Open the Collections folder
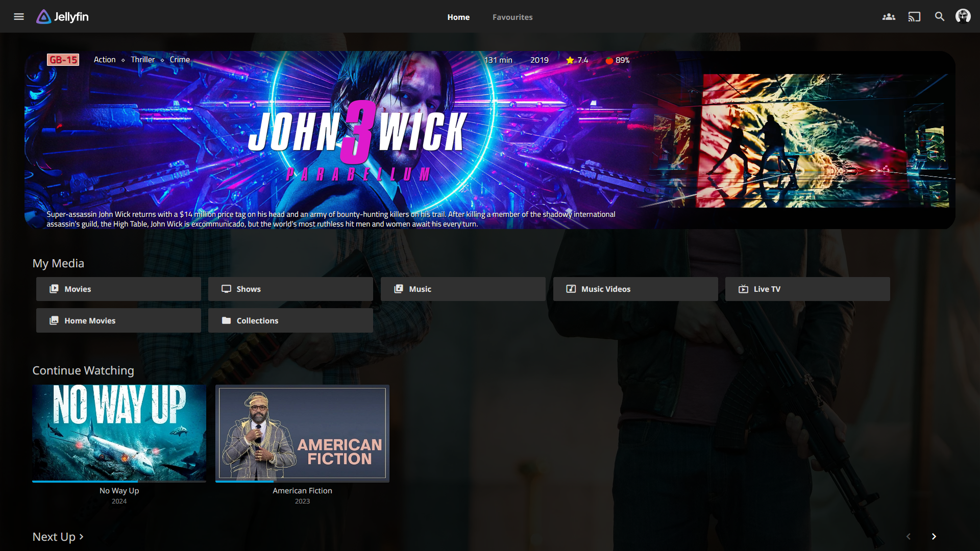 290,321
